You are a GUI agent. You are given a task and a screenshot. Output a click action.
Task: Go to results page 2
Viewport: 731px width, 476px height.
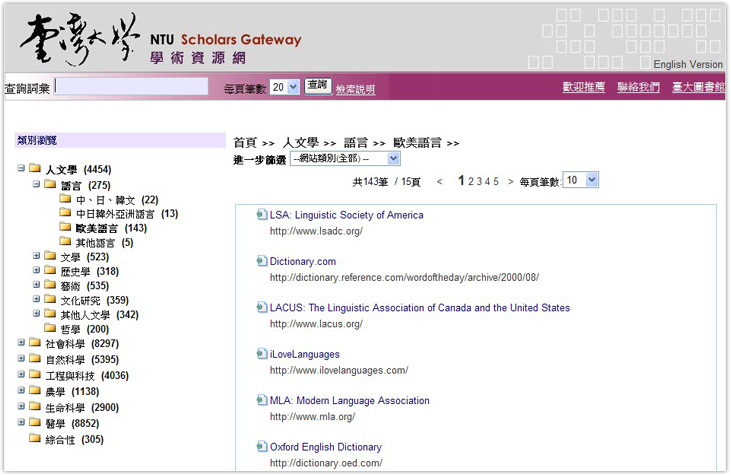(471, 181)
